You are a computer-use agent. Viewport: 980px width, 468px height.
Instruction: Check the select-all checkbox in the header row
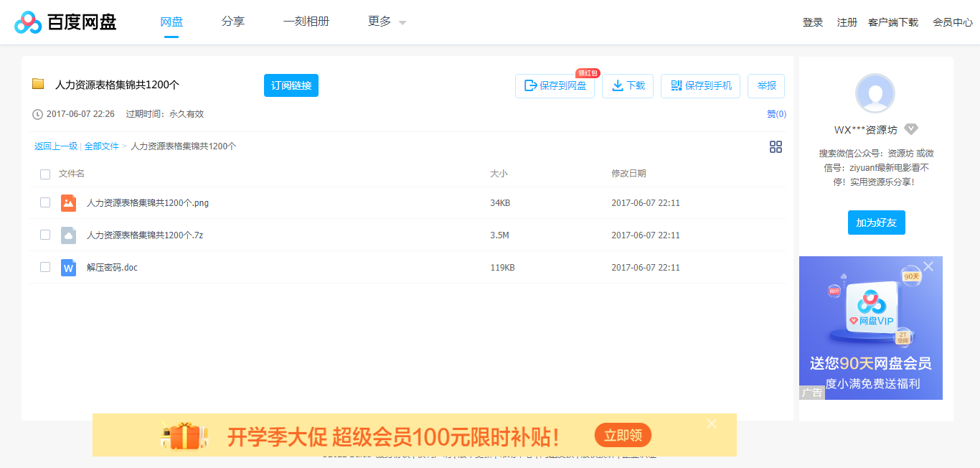click(45, 174)
